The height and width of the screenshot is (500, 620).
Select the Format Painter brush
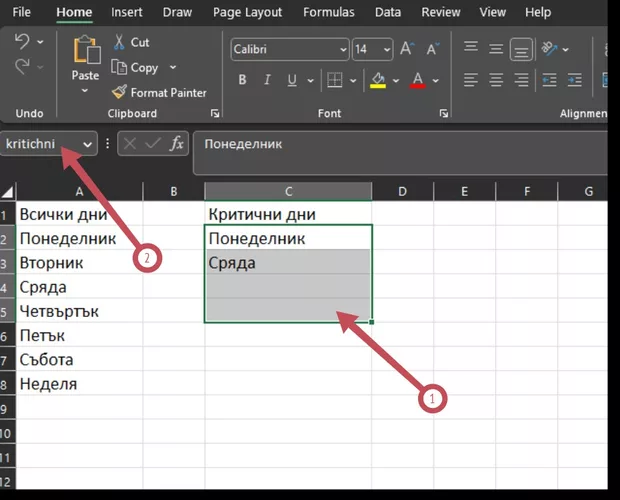[x=120, y=92]
